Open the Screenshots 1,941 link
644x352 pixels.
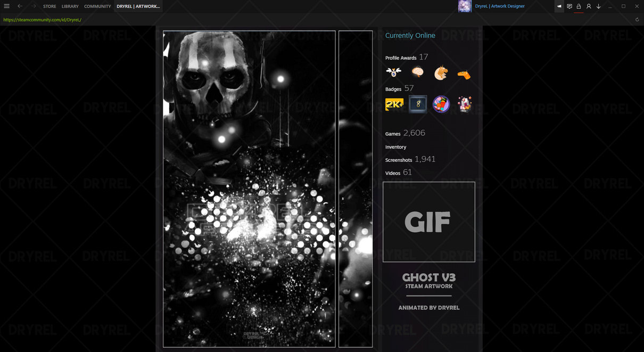point(410,159)
